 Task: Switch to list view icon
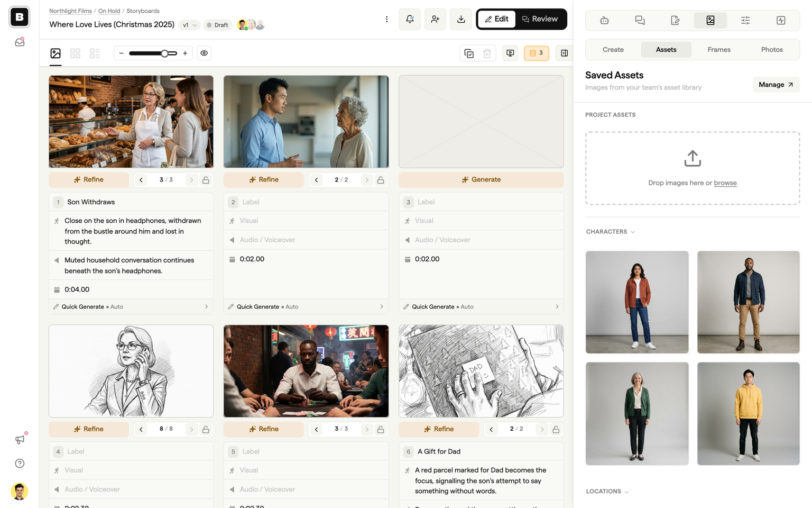[95, 53]
